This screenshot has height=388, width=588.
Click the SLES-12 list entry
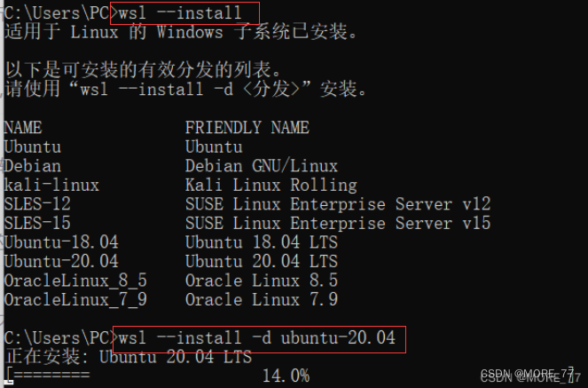coord(37,203)
